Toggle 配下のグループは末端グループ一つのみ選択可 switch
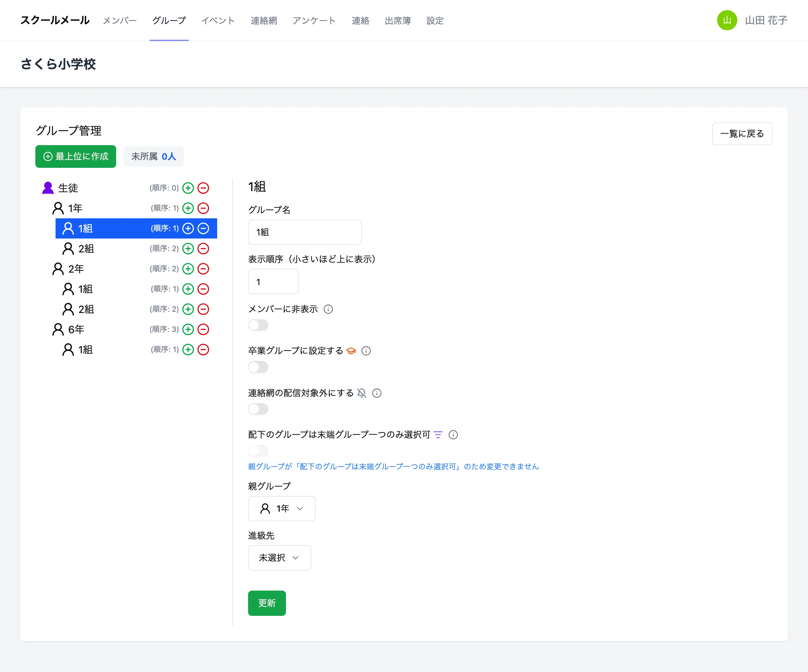The height and width of the screenshot is (672, 808). 258,451
